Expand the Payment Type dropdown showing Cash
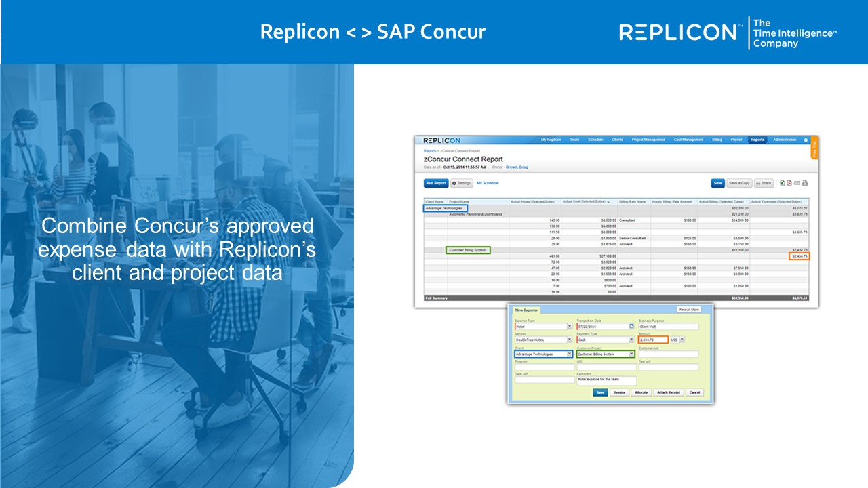 click(631, 340)
